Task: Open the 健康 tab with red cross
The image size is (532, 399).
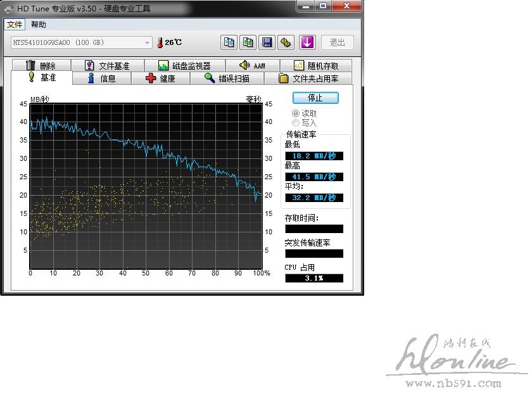Action: click(160, 79)
